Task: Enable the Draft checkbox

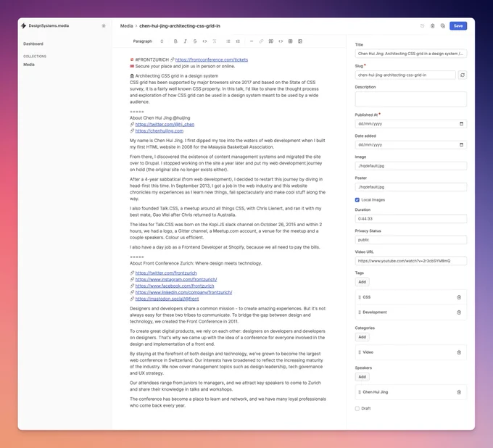Action: point(357,408)
